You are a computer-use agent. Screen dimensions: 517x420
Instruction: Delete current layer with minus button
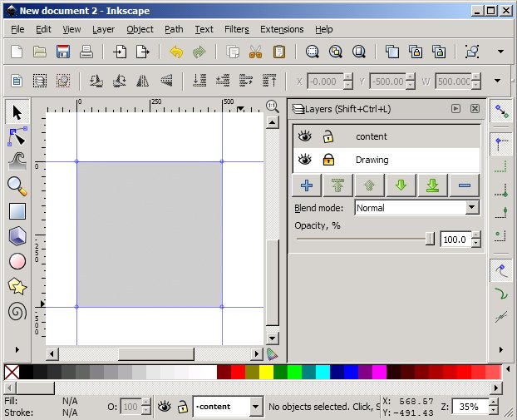[465, 185]
